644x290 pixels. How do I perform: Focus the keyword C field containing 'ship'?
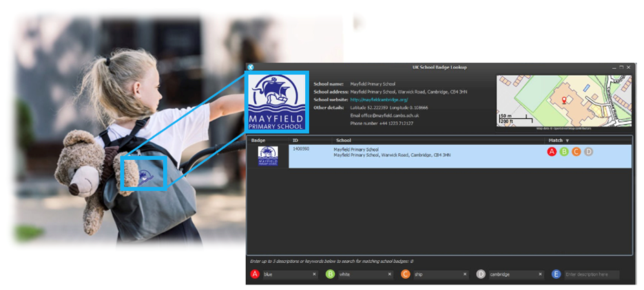point(441,274)
